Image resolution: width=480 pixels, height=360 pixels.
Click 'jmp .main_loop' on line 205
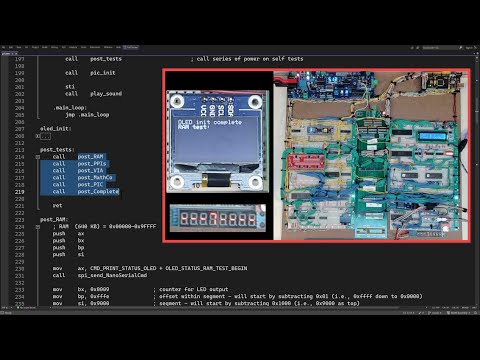click(87, 115)
